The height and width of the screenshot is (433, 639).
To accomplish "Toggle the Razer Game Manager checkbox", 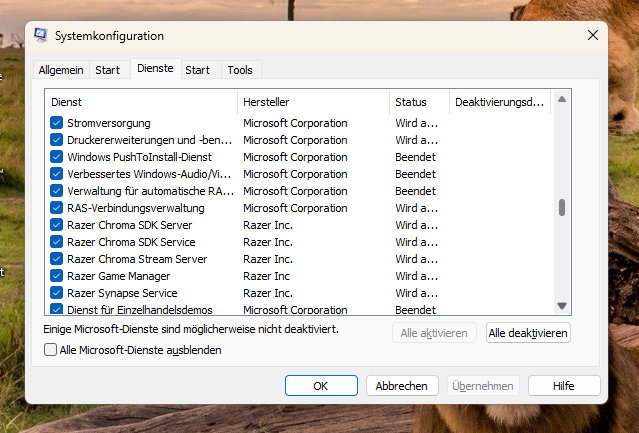I will tap(57, 276).
